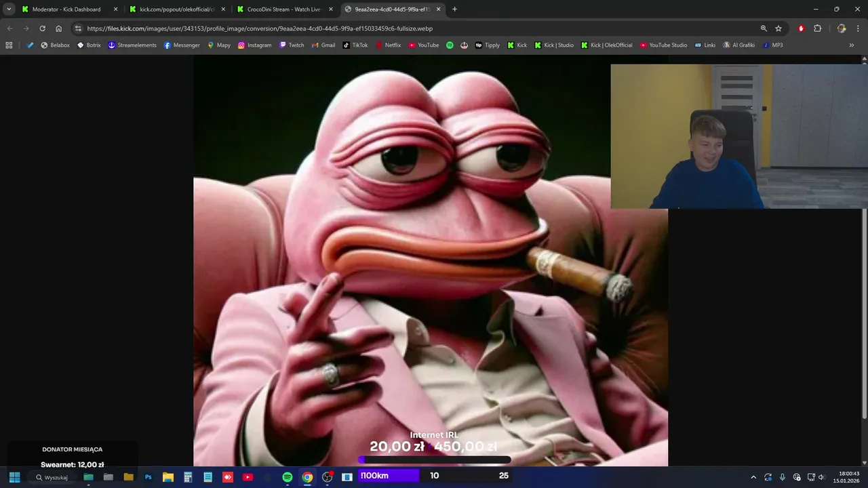Switch to Chrome in the taskbar
Image resolution: width=868 pixels, height=488 pixels.
click(x=307, y=476)
